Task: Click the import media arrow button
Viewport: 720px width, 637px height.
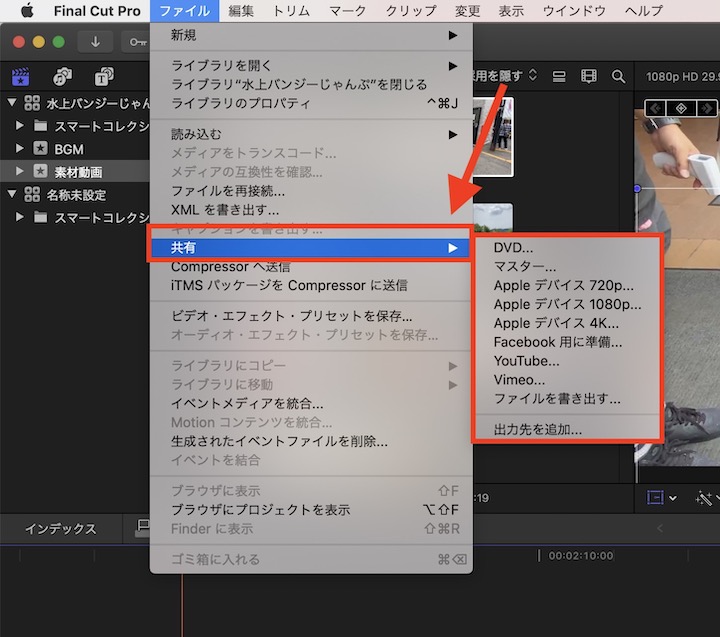Action: tap(95, 42)
